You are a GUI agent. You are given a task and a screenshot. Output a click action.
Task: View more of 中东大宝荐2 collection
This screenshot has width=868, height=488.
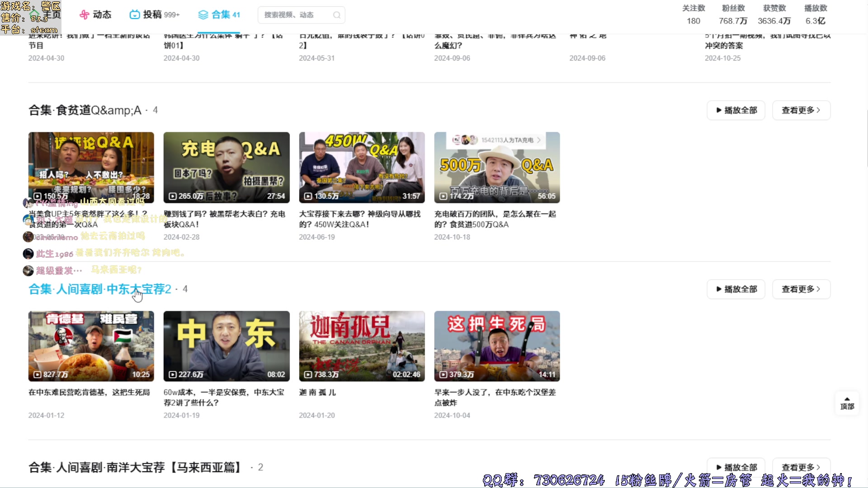[x=801, y=289]
